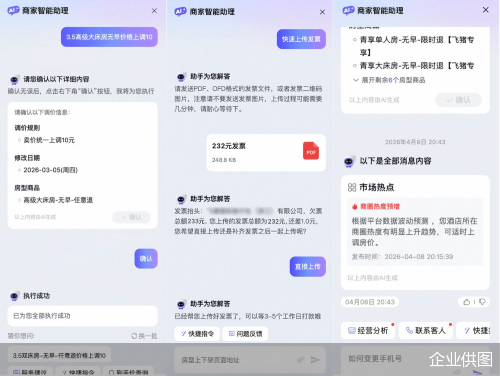This screenshot has height=376, width=500.
Task: Click the thumbs-down icon
Action: pyautogui.click(x=482, y=302)
